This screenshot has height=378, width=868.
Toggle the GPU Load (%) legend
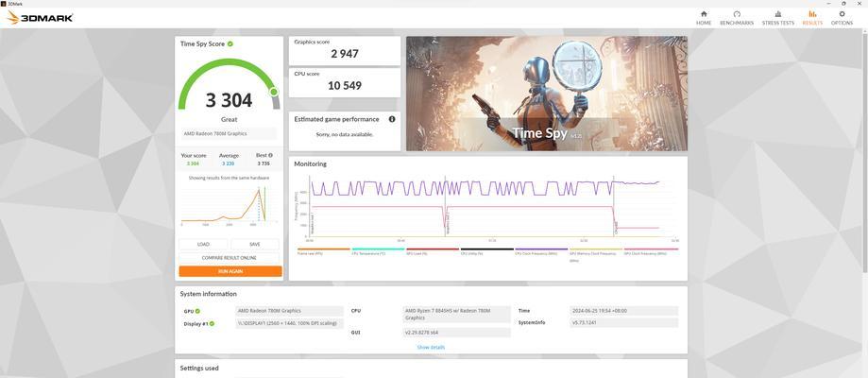(433, 251)
